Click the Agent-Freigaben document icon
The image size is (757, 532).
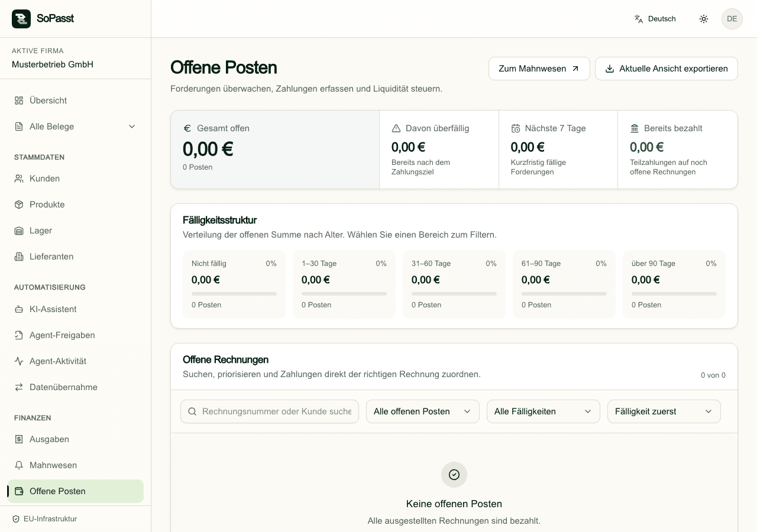pyautogui.click(x=19, y=335)
